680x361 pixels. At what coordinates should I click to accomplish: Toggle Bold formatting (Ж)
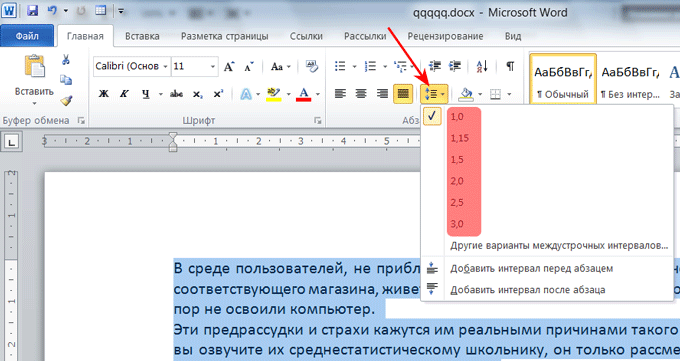[x=104, y=94]
